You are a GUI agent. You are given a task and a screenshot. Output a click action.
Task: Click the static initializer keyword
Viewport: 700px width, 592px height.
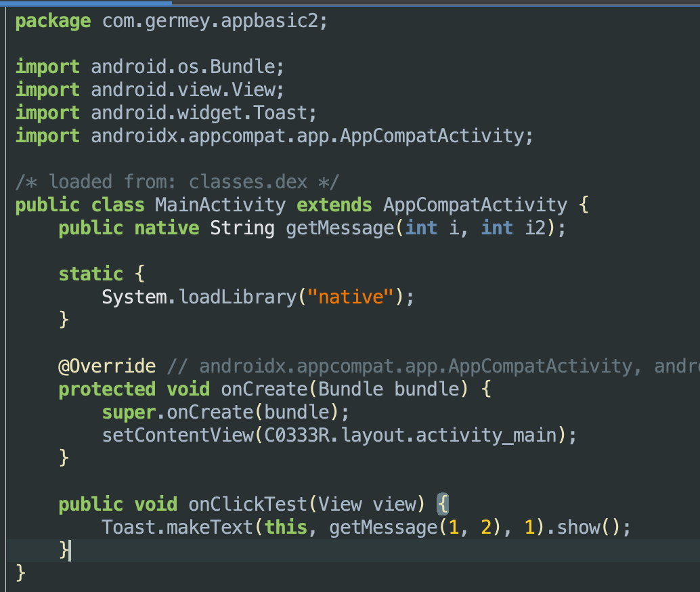[91, 274]
